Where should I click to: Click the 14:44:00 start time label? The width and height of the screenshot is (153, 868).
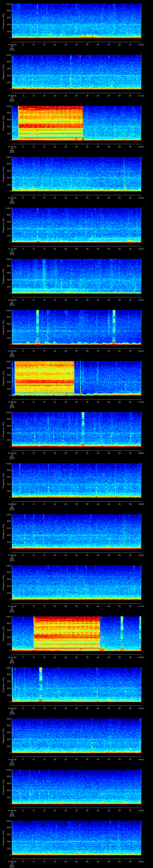pyautogui.click(x=12, y=810)
